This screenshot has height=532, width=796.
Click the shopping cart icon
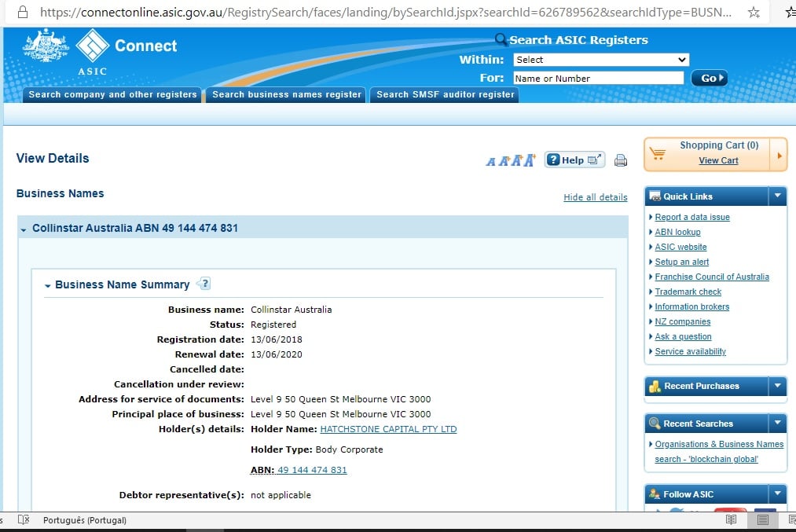(658, 153)
